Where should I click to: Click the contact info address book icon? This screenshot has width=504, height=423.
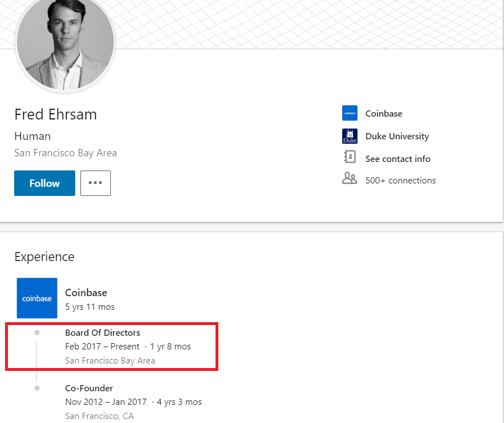coord(350,157)
